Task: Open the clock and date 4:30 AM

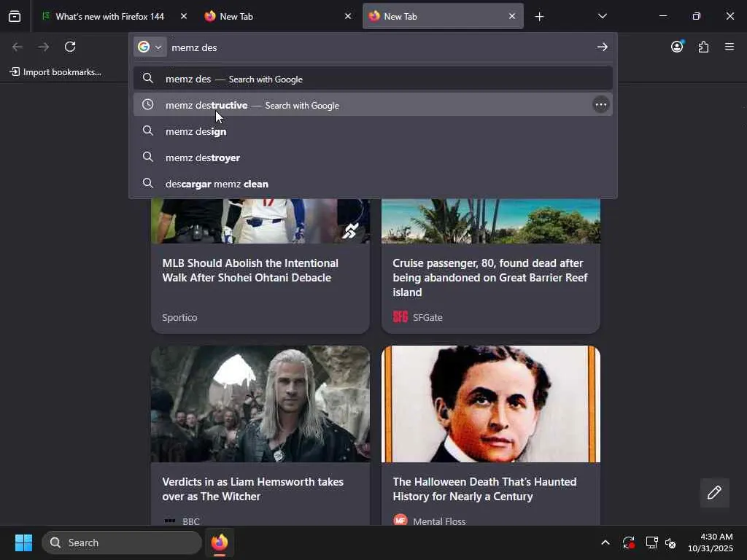Action: pos(710,542)
